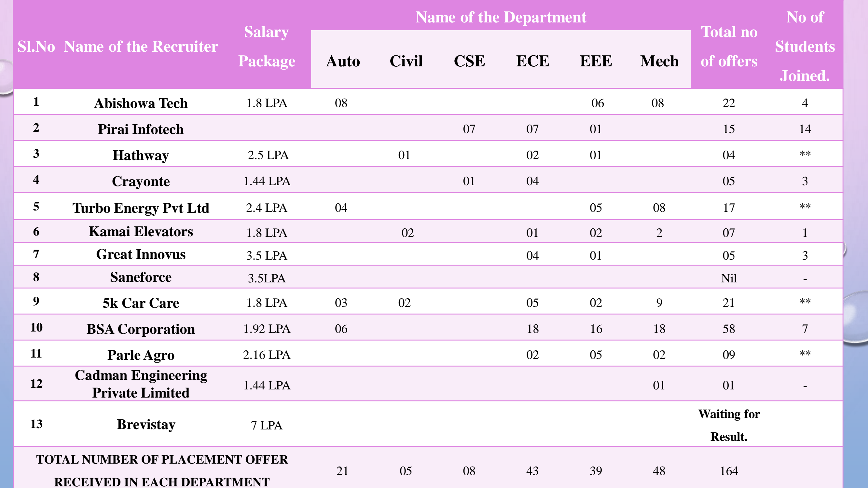
Task: Click the No of Students Joined header
Action: (x=805, y=47)
